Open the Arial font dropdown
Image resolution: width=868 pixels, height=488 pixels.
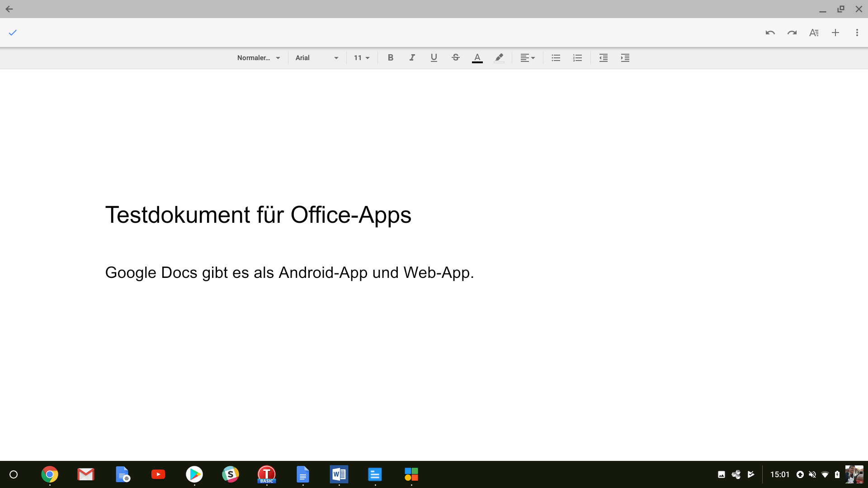coord(316,58)
